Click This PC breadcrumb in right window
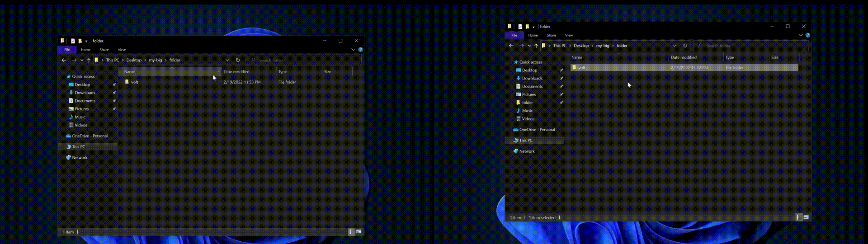This screenshot has width=868, height=244. [560, 46]
